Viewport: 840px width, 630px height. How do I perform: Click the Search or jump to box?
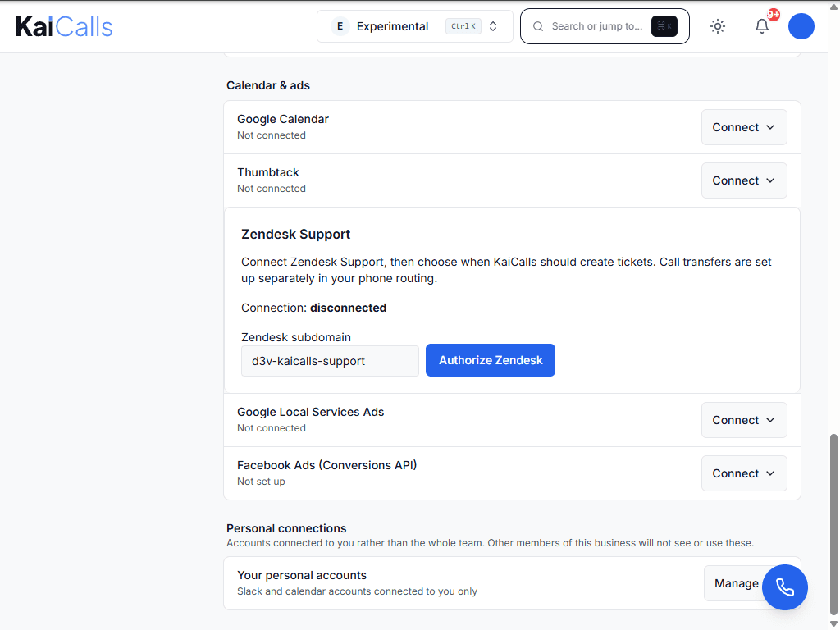(x=605, y=26)
